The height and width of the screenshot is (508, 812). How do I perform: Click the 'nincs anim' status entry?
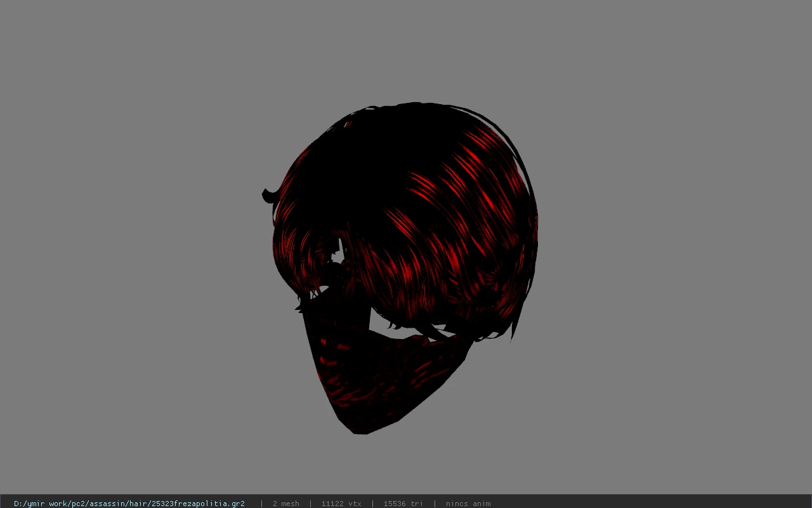(x=468, y=504)
